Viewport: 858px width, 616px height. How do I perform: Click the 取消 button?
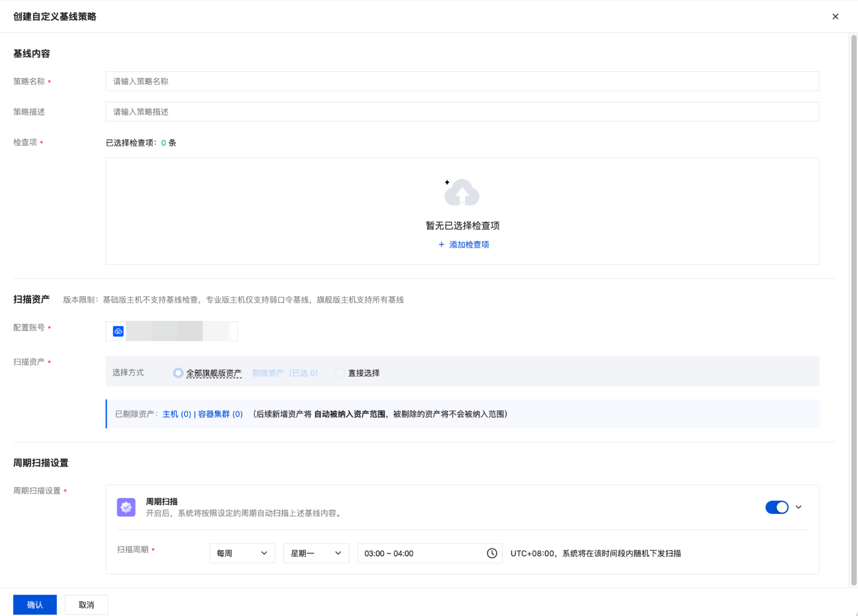[x=86, y=605]
